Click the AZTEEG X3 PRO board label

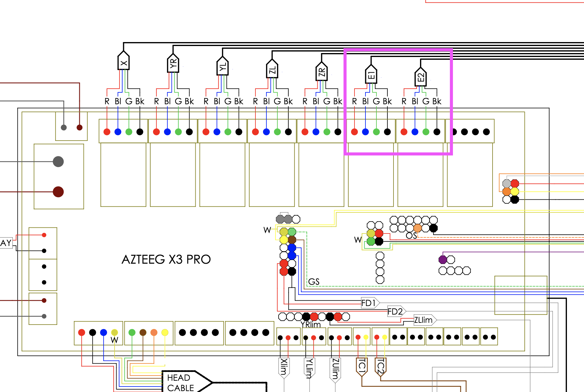pyautogui.click(x=166, y=259)
